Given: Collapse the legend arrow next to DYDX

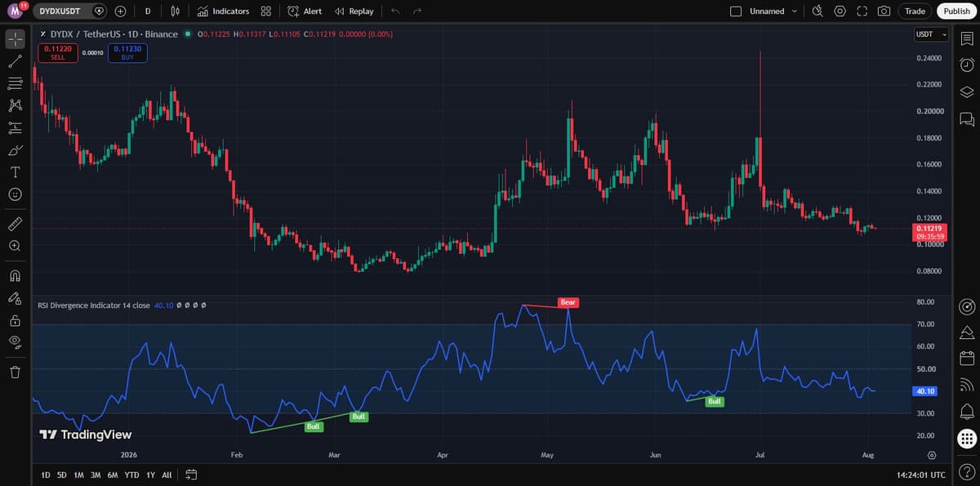Looking at the screenshot, I should coord(42,34).
